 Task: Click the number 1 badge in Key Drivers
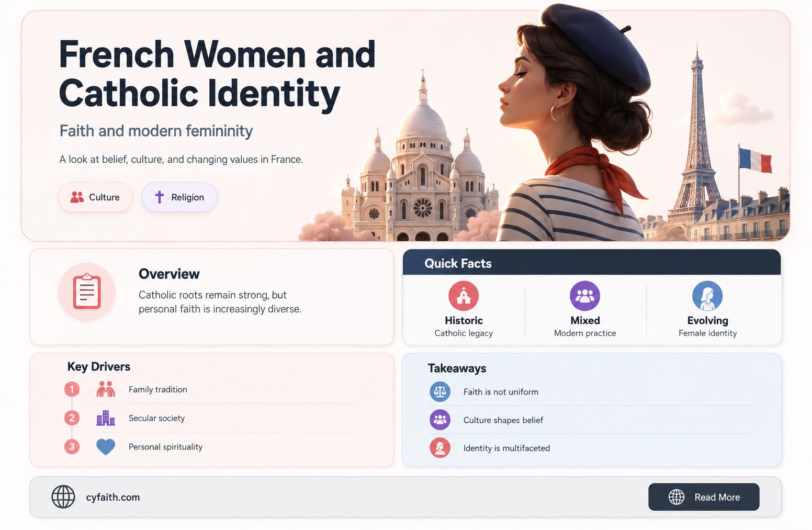(x=72, y=389)
